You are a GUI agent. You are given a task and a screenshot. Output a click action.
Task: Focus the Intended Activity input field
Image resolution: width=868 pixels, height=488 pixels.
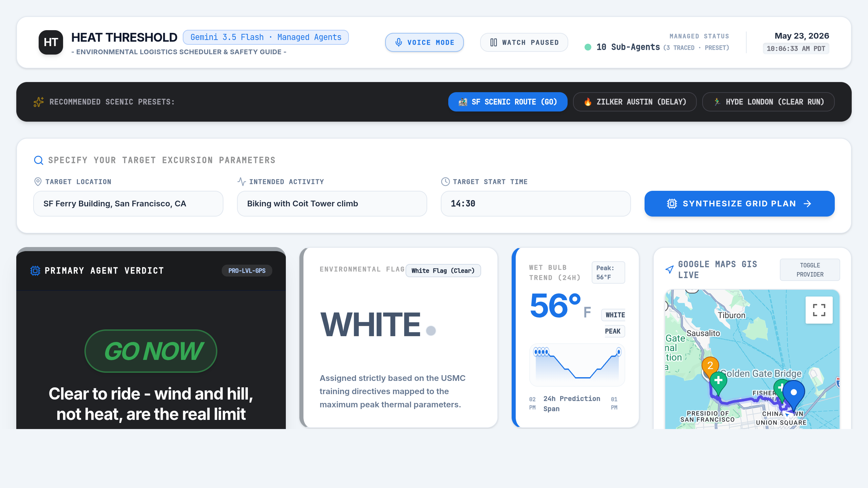pyautogui.click(x=332, y=204)
